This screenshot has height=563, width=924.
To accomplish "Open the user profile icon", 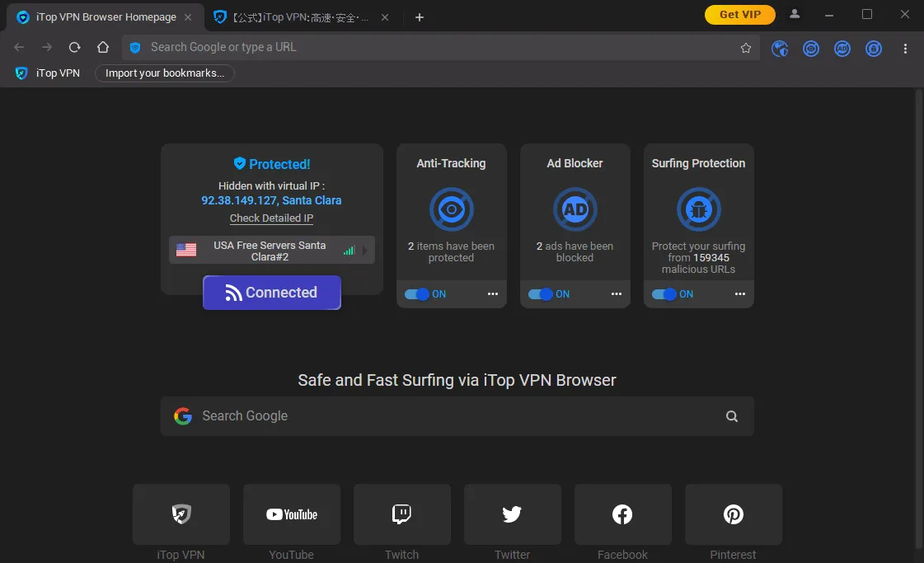I will 795,14.
